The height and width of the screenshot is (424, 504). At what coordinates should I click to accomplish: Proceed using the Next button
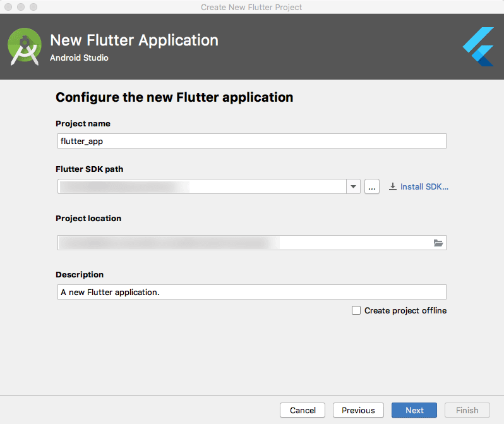coord(414,410)
